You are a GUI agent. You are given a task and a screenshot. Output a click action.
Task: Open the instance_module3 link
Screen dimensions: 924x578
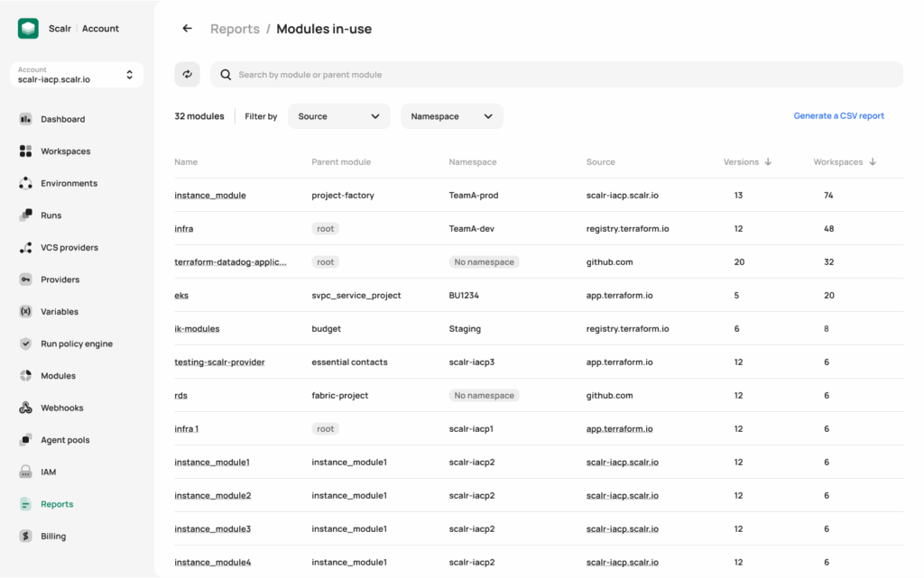click(213, 529)
